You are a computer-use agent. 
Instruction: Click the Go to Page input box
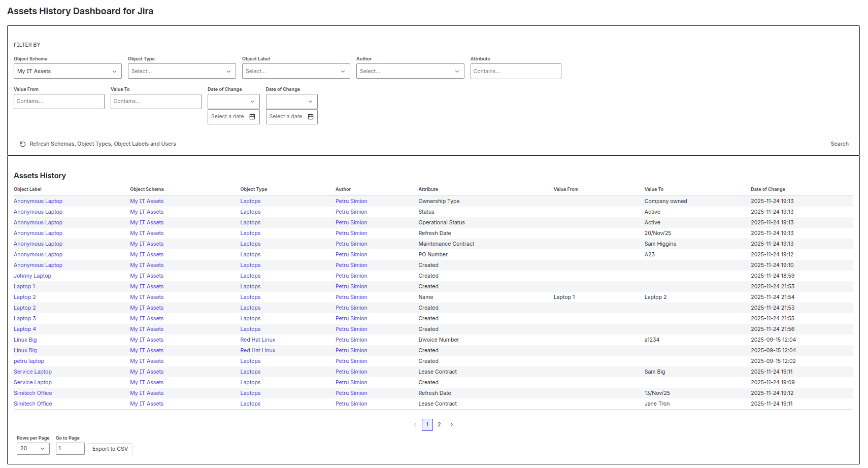(x=70, y=449)
